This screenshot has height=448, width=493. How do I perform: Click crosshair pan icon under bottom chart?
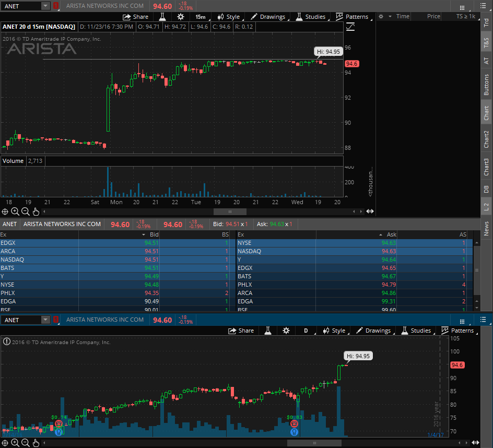[x=5, y=443]
